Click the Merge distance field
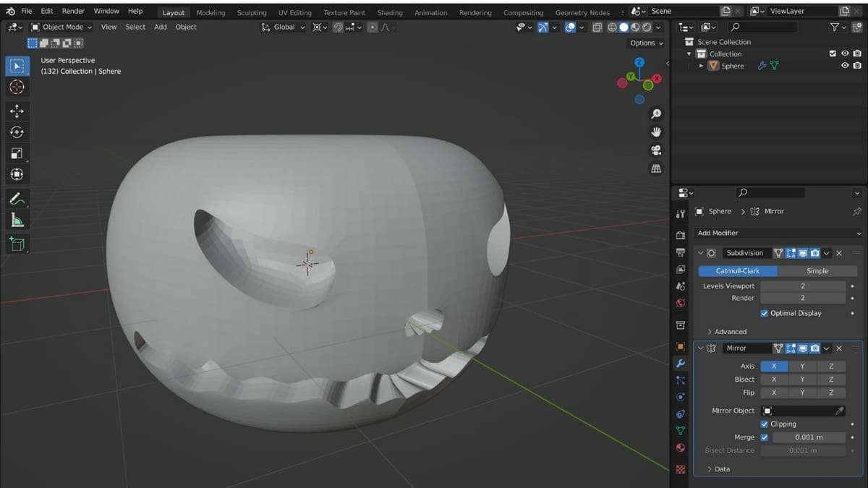 click(x=809, y=437)
